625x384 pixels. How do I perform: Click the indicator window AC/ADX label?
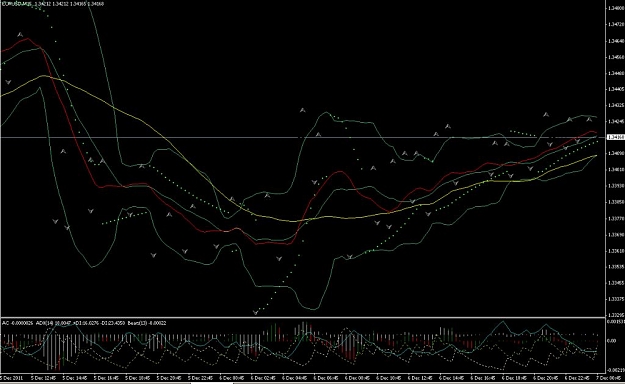tap(84, 323)
